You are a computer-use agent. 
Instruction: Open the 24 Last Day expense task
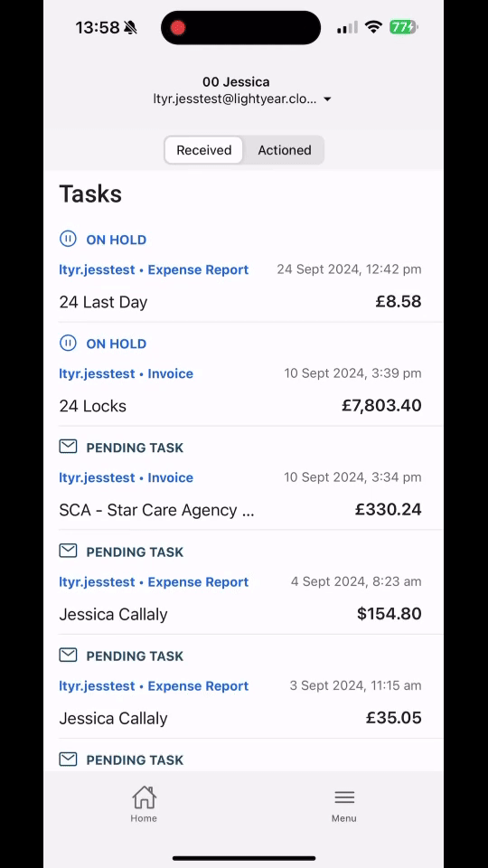pyautogui.click(x=243, y=270)
